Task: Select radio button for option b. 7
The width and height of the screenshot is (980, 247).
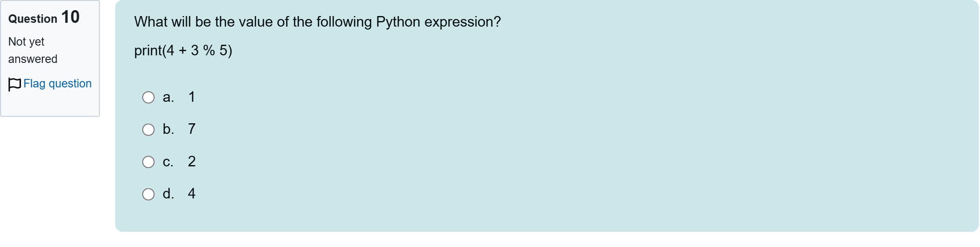Action: (148, 129)
